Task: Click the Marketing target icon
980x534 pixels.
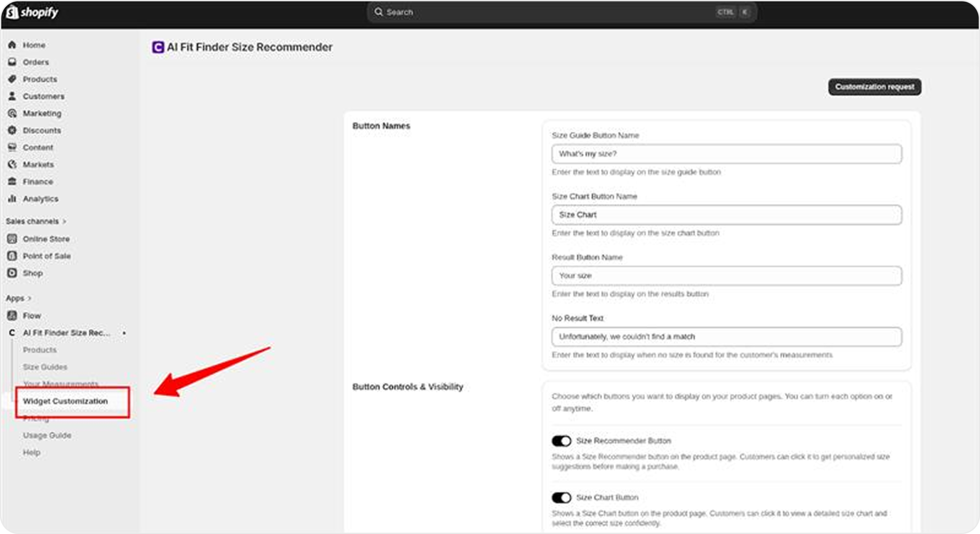Action: [x=12, y=113]
